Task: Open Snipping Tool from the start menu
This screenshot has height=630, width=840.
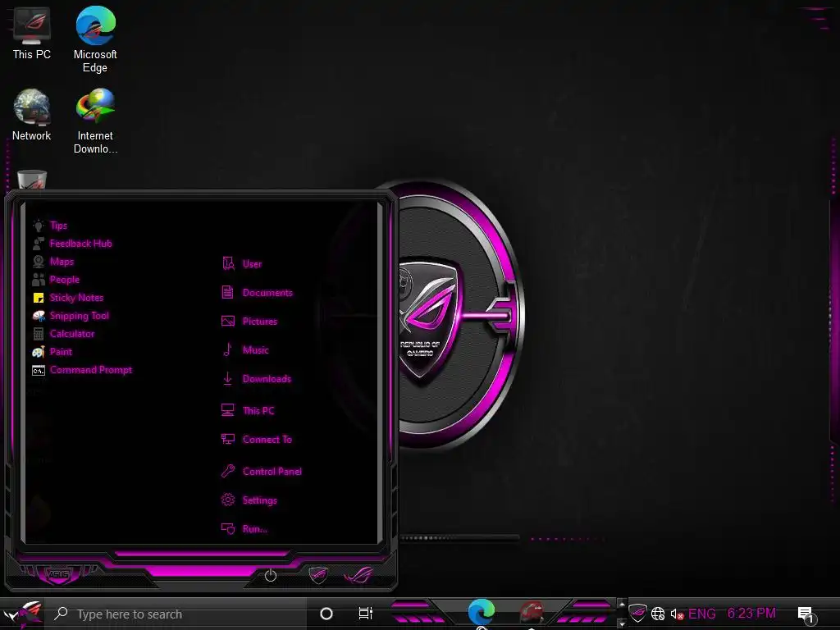Action: 71,316
